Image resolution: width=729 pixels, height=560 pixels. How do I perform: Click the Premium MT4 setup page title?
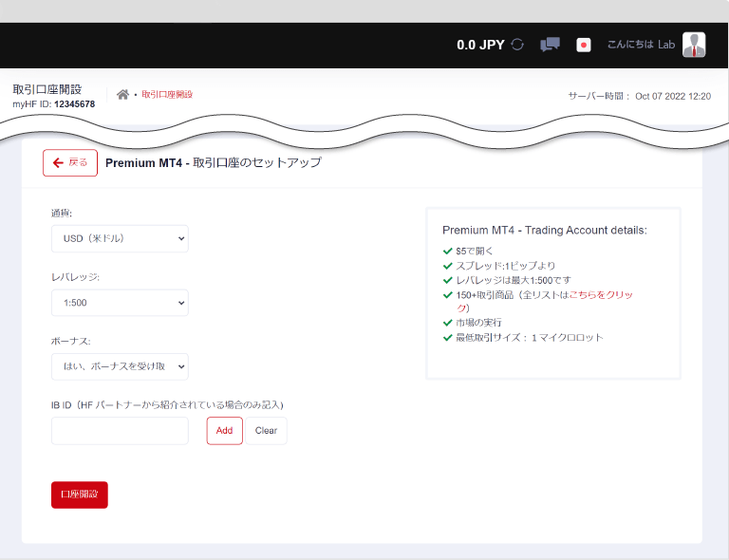coord(214,162)
